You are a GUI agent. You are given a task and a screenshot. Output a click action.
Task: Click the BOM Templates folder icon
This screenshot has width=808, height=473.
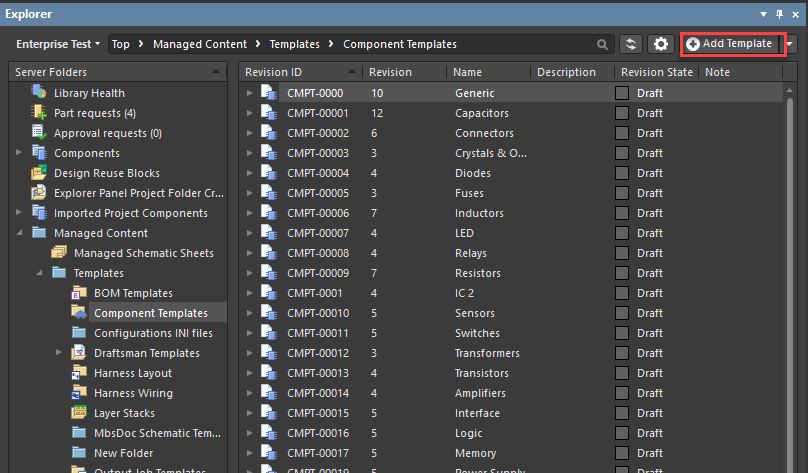(79, 293)
